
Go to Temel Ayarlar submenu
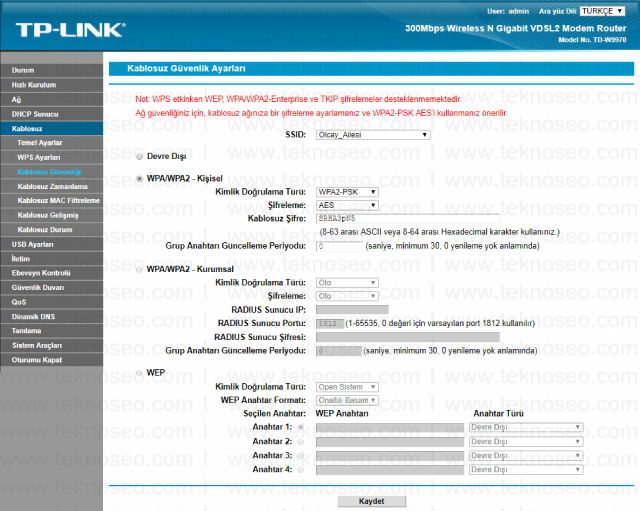point(51,143)
